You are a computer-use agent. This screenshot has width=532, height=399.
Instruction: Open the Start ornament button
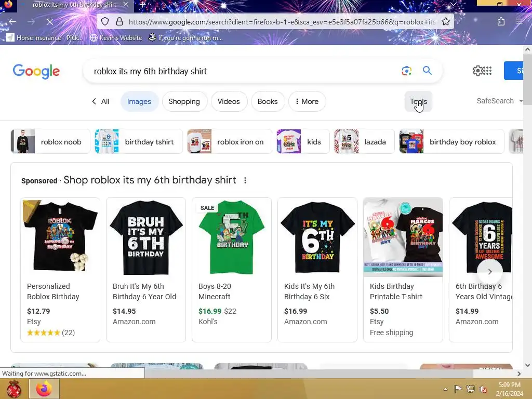[14, 389]
